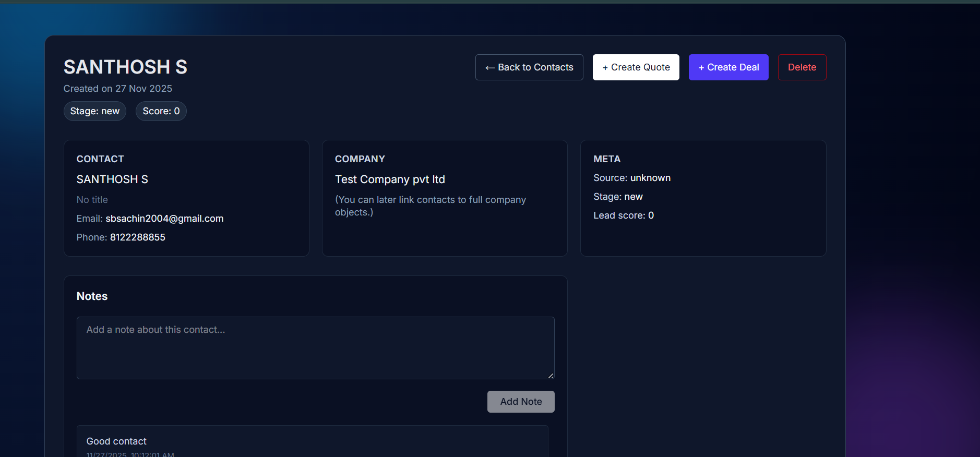Delete the SANTHOSH S contact
980x457 pixels.
click(x=802, y=67)
